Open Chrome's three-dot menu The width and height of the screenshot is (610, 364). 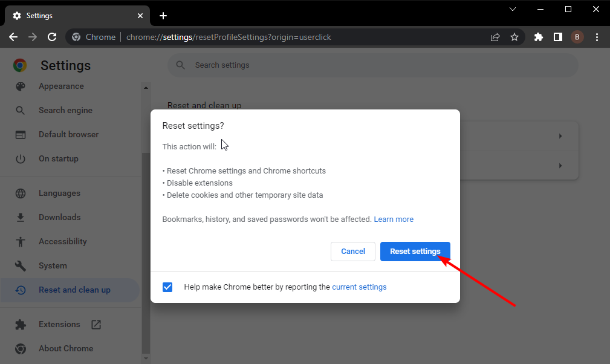597,37
